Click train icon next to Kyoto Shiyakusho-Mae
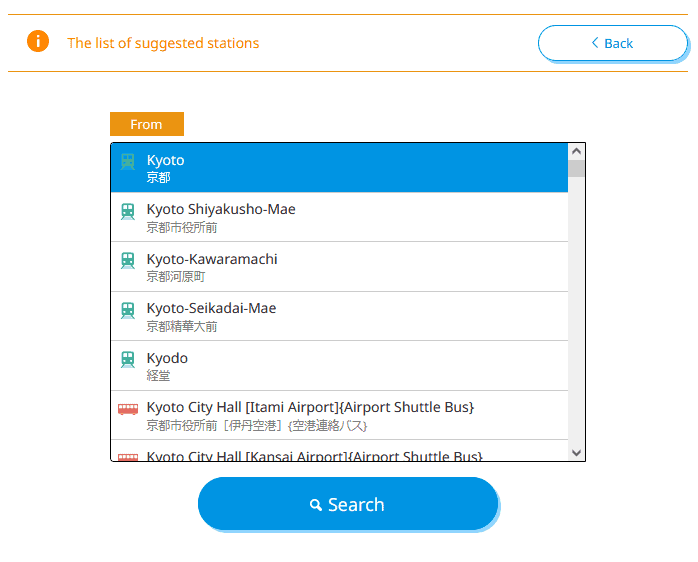The image size is (698, 562). click(128, 211)
